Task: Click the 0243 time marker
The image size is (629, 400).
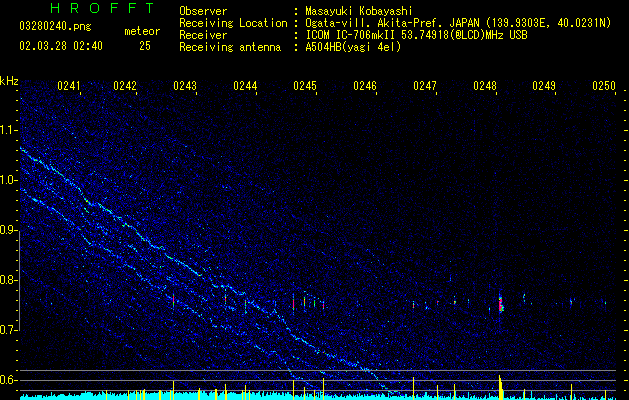Action: click(185, 86)
